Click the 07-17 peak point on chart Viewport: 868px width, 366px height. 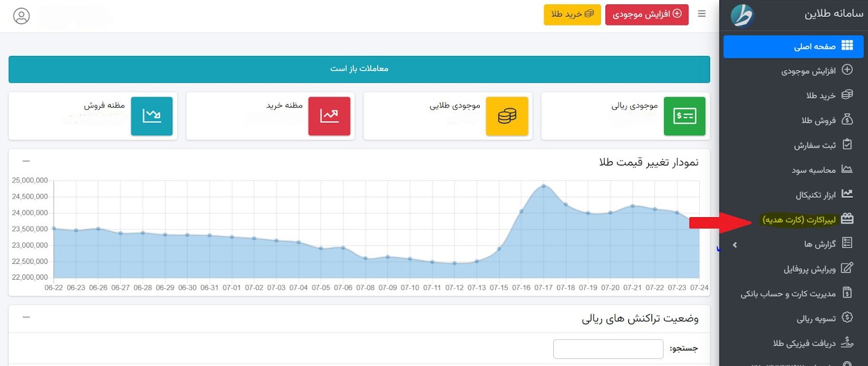tap(544, 186)
